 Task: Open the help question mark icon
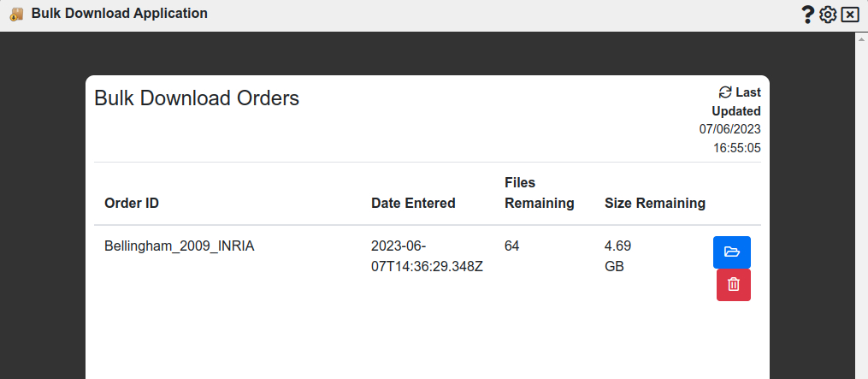tap(807, 15)
